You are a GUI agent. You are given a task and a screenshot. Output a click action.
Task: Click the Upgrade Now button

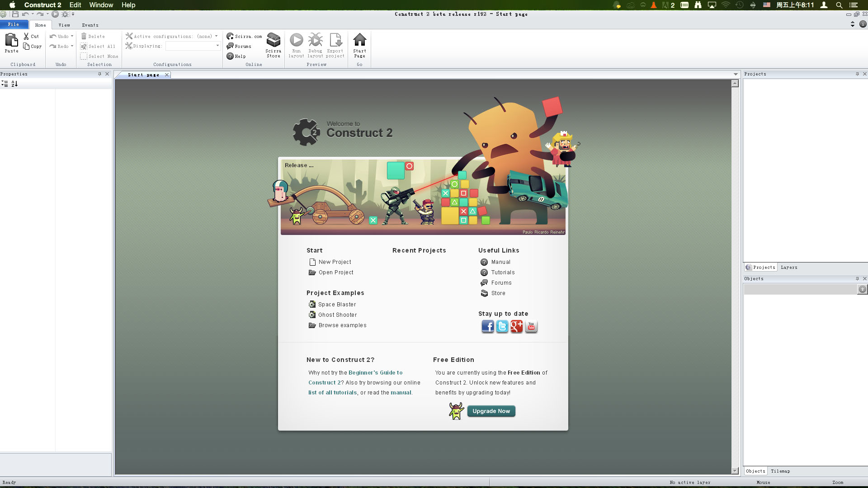point(491,411)
